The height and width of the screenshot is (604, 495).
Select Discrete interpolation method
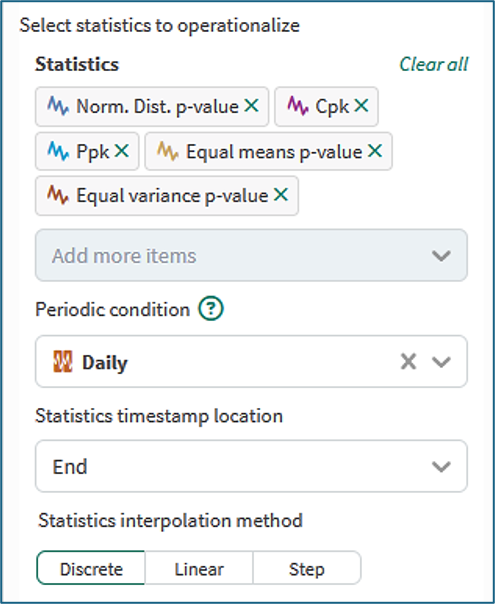point(91,568)
